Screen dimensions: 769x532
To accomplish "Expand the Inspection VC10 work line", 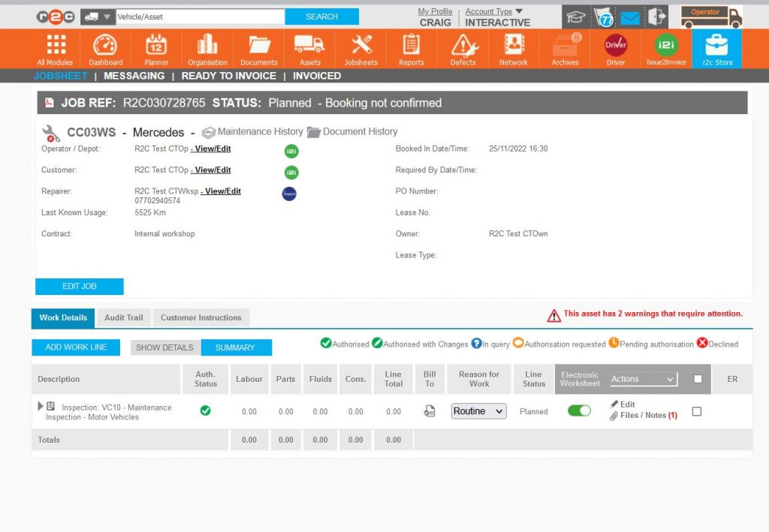I will [41, 406].
